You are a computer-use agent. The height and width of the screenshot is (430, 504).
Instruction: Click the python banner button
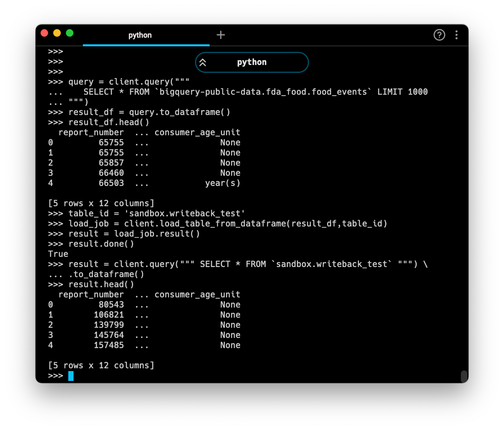252,62
